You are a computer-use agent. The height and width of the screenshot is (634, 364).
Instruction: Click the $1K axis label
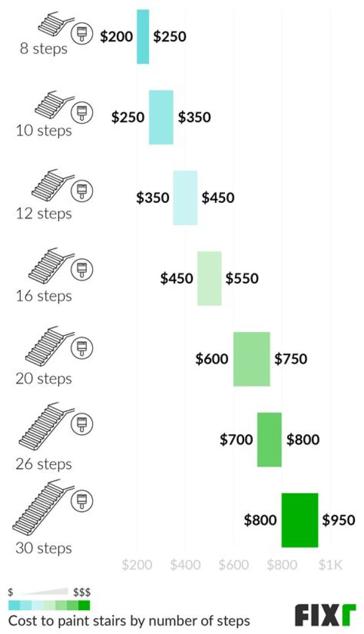click(x=331, y=565)
